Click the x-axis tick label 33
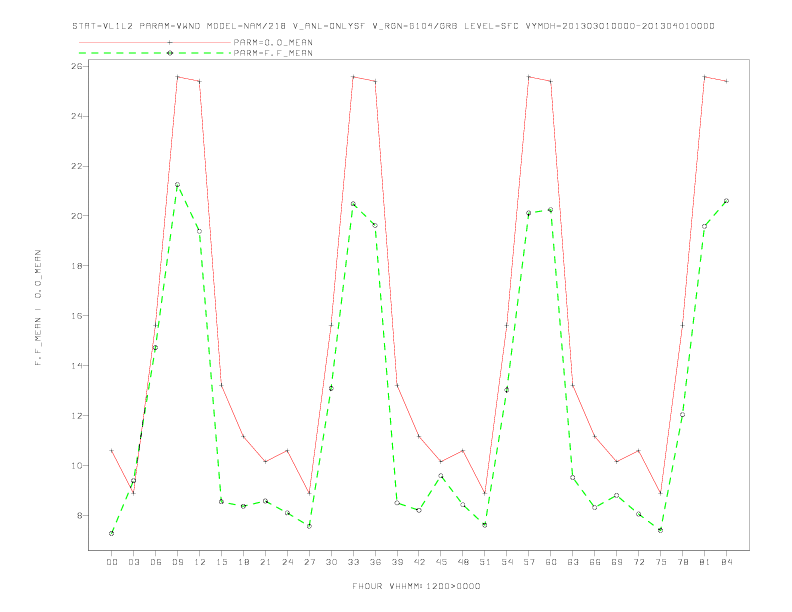792x612 pixels. [x=353, y=562]
